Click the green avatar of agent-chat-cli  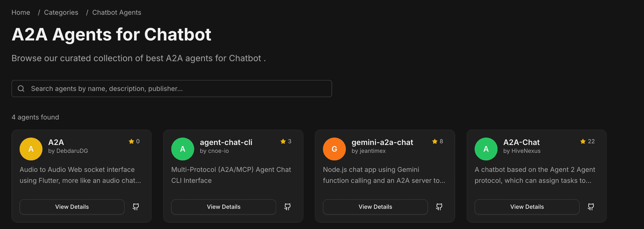pyautogui.click(x=182, y=149)
